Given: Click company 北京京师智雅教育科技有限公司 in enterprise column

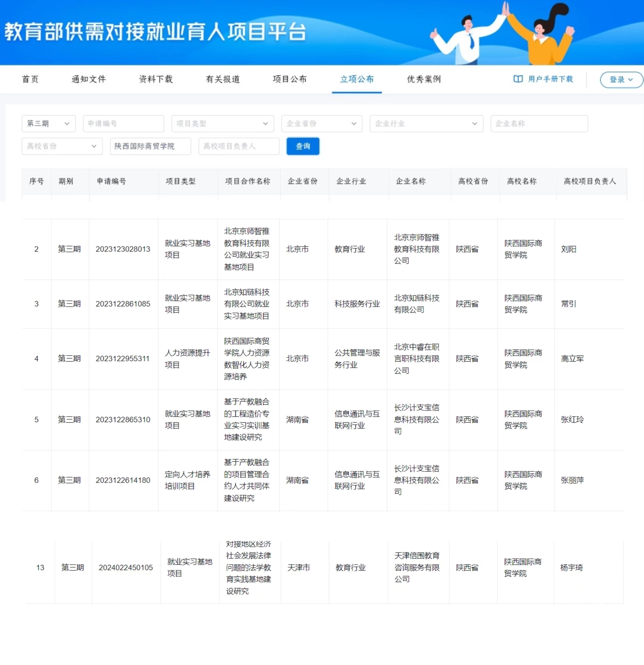Looking at the screenshot, I should [x=417, y=249].
